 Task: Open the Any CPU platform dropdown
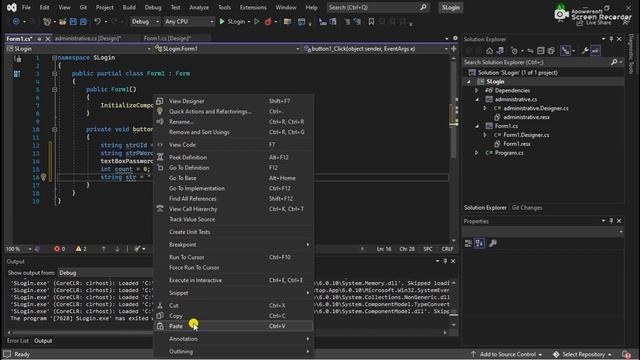tap(189, 22)
